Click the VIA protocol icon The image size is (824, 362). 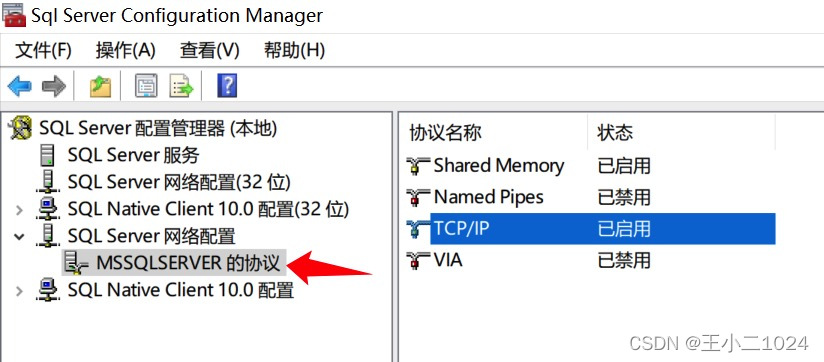coord(417,261)
